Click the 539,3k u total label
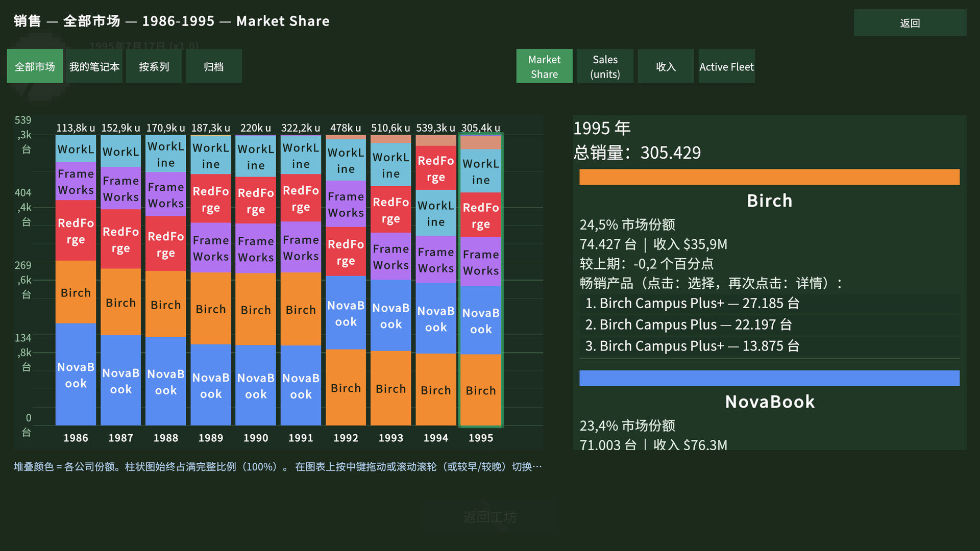Image resolution: width=980 pixels, height=551 pixels. click(x=435, y=128)
